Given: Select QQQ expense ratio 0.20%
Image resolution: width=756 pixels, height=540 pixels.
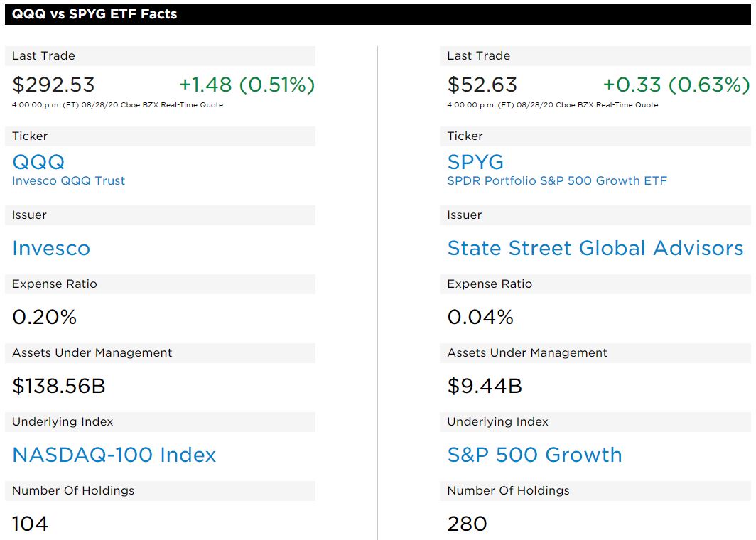Looking at the screenshot, I should 44,317.
